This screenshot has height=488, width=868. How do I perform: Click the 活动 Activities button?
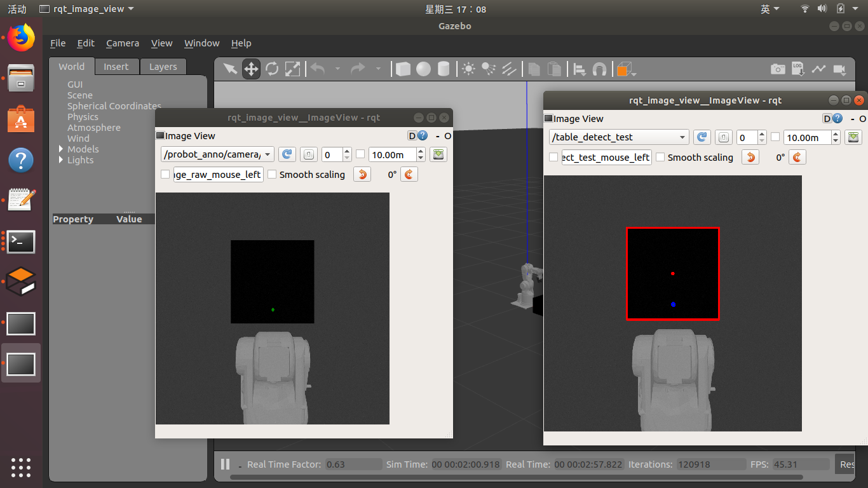(17, 9)
